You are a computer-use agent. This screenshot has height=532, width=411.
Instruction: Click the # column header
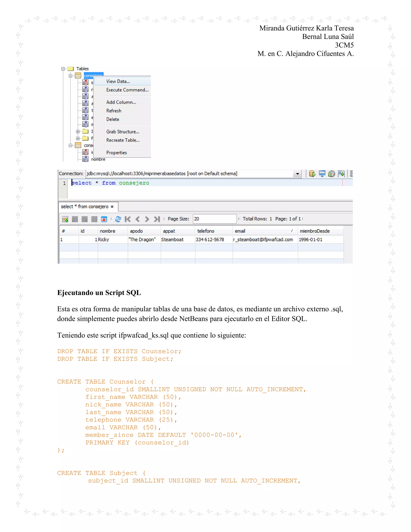tap(69, 231)
